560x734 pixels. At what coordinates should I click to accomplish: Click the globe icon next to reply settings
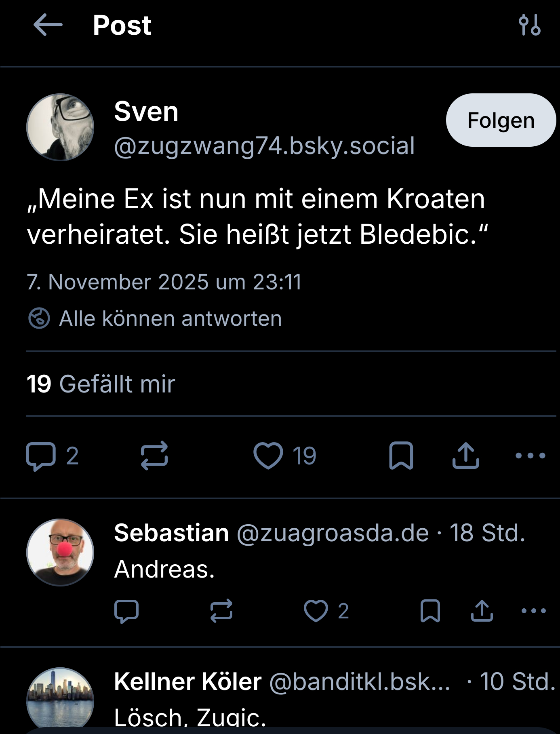click(39, 318)
